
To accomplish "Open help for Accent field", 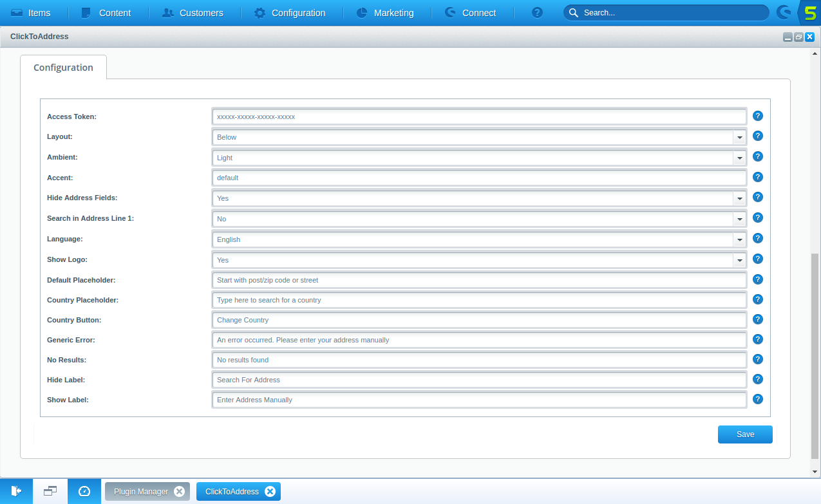I will click(758, 177).
